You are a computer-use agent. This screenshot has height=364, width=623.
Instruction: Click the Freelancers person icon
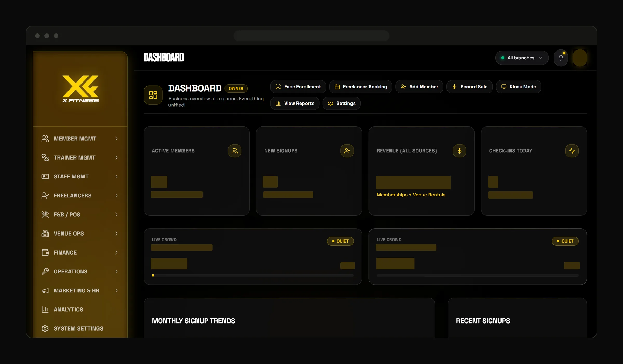45,195
